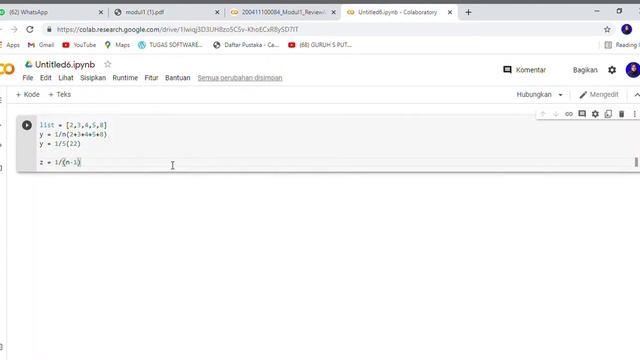Viewport: 640px width, 360px height.
Task: Copy link to cell icon
Action: coord(569,114)
